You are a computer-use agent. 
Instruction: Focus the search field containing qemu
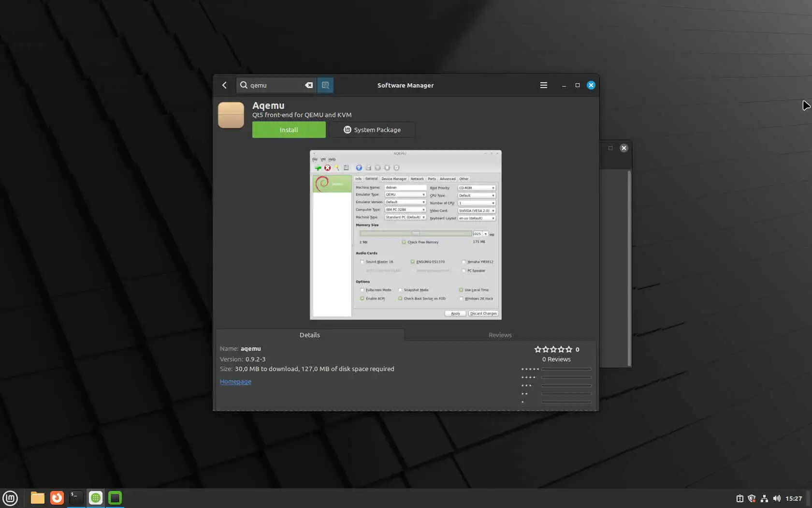tap(276, 85)
